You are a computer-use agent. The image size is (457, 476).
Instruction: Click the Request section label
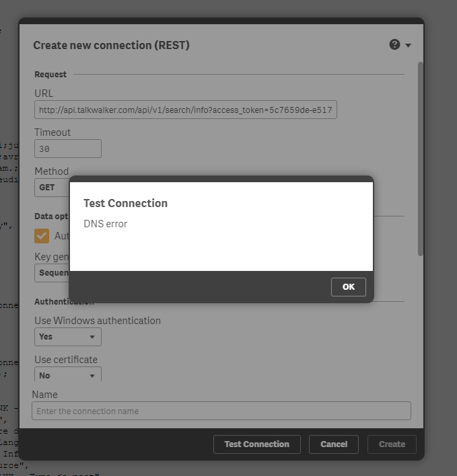[x=50, y=75]
